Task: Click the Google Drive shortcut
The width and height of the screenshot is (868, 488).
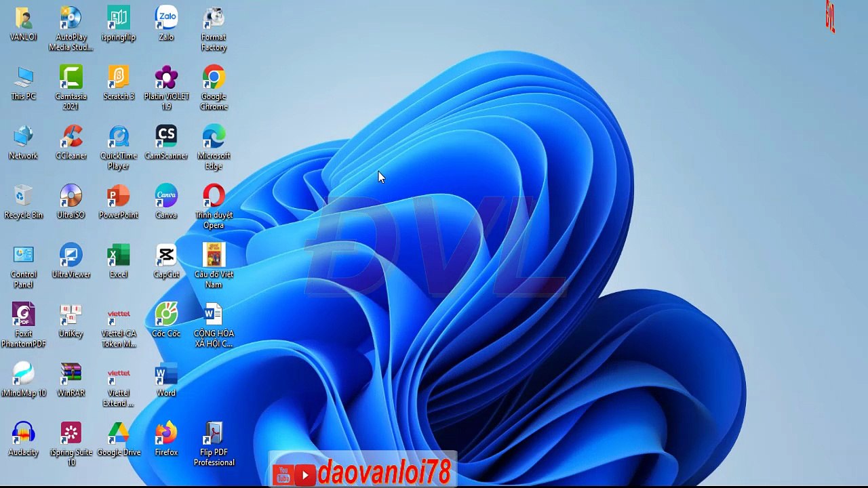Action: click(x=119, y=434)
